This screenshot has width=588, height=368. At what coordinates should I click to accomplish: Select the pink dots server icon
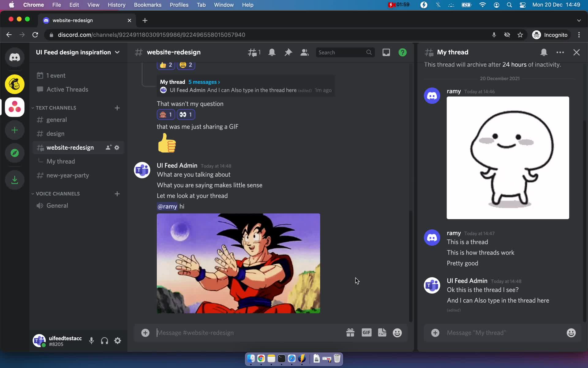[14, 107]
